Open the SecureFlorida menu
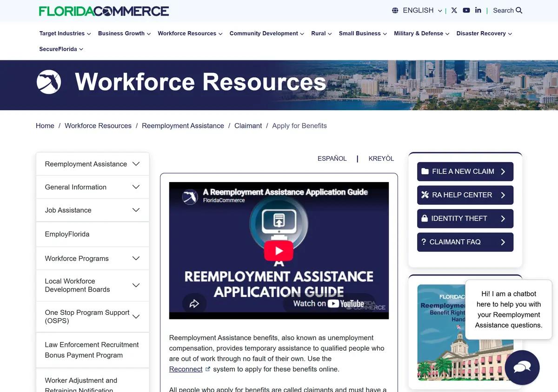Screen dimensions: 558x392 [61, 49]
